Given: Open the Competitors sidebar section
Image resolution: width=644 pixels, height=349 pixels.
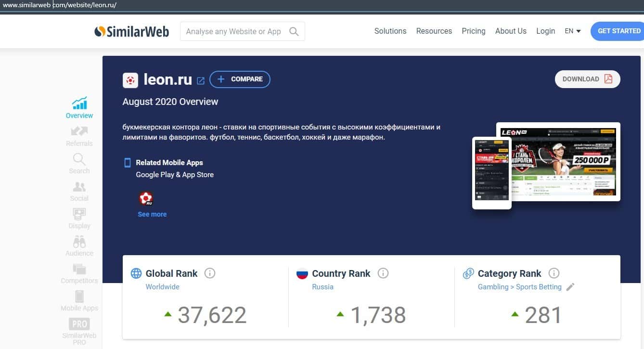Looking at the screenshot, I should point(79,270).
